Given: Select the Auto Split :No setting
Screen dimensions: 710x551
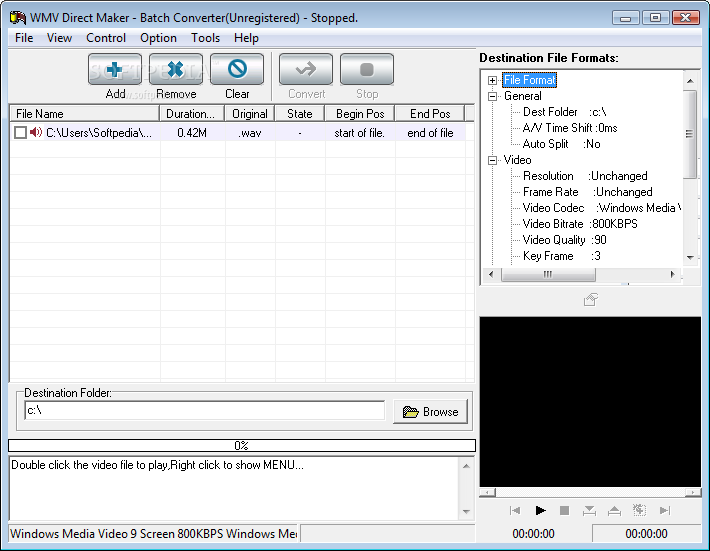Looking at the screenshot, I should 561,144.
